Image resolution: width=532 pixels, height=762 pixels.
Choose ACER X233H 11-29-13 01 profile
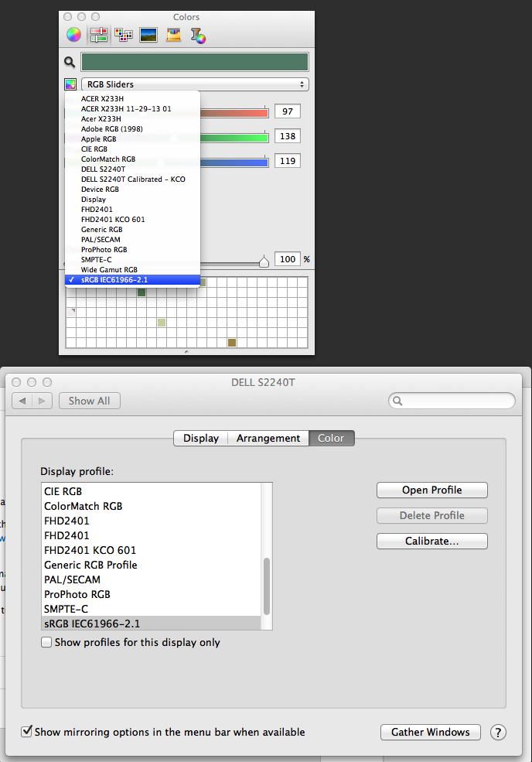tap(133, 109)
